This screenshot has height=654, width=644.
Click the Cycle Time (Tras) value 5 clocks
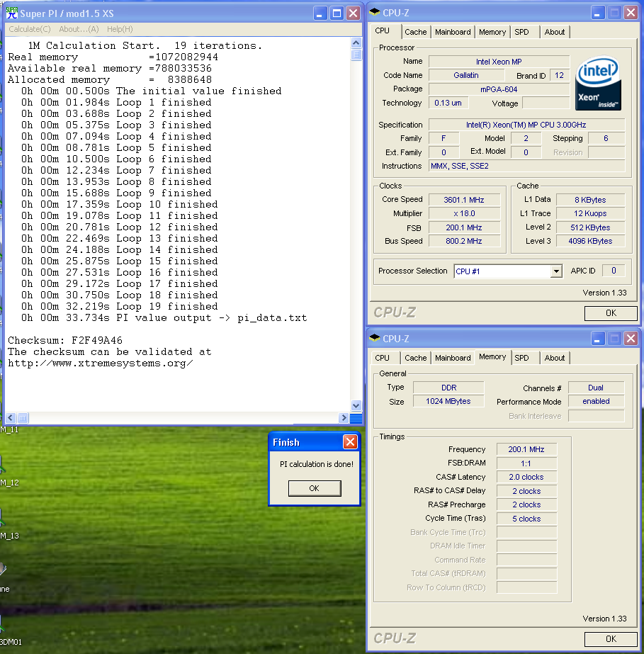click(526, 519)
